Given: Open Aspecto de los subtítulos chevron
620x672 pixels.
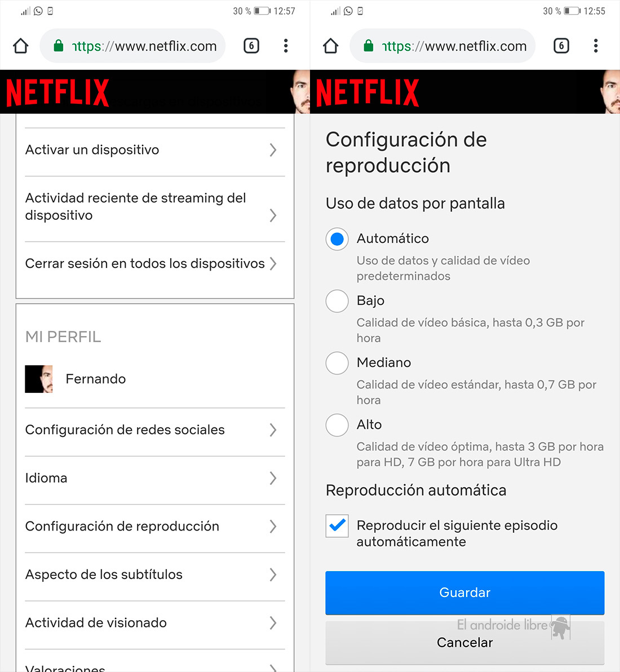Looking at the screenshot, I should pos(273,574).
